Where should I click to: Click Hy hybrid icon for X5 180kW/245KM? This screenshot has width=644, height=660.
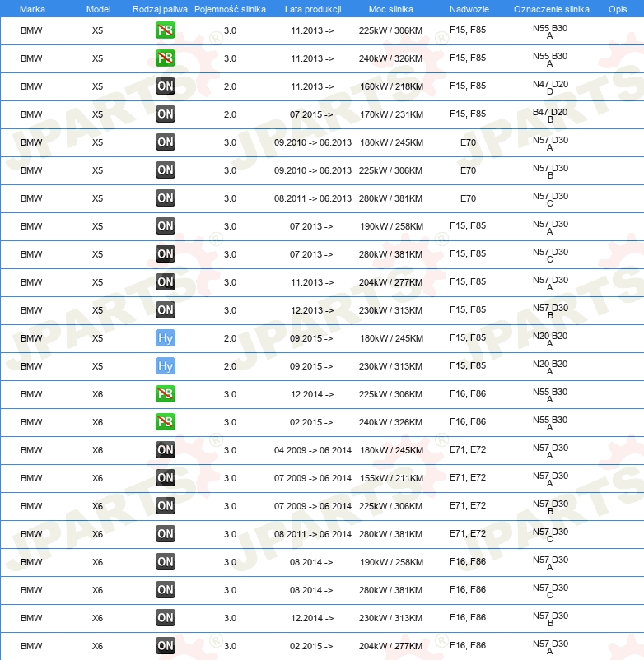coord(165,338)
